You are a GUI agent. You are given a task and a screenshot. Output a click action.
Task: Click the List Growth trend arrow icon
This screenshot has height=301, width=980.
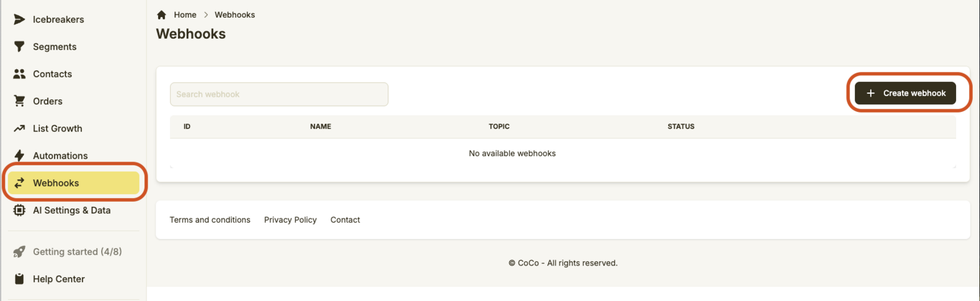point(20,128)
